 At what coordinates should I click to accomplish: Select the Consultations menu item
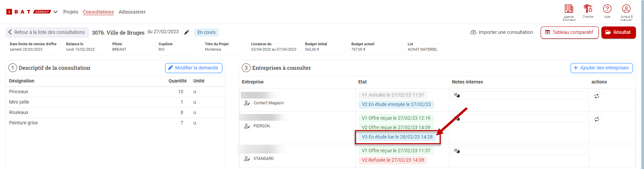(x=98, y=12)
